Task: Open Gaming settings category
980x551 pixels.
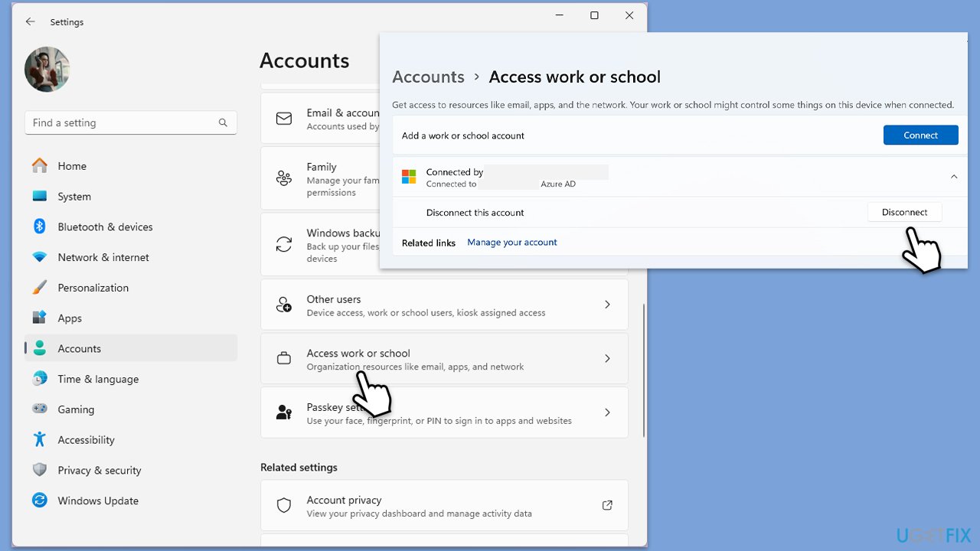Action: [x=131, y=409]
